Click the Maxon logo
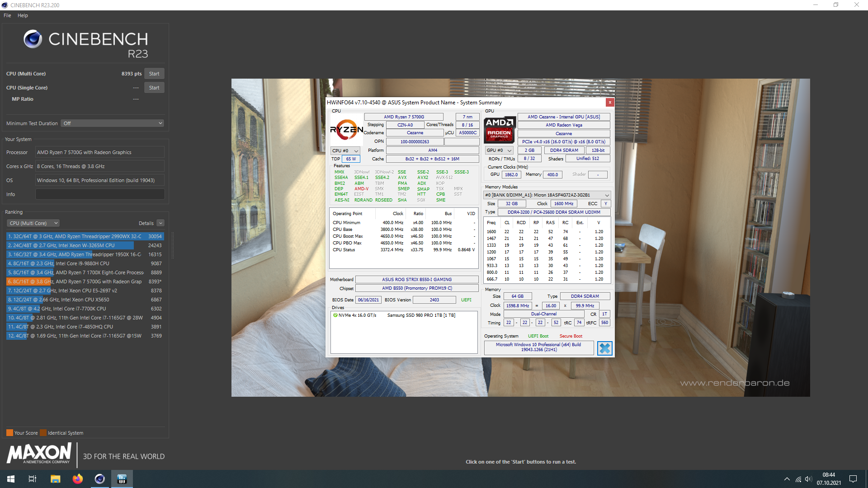The height and width of the screenshot is (488, 868). tap(39, 453)
